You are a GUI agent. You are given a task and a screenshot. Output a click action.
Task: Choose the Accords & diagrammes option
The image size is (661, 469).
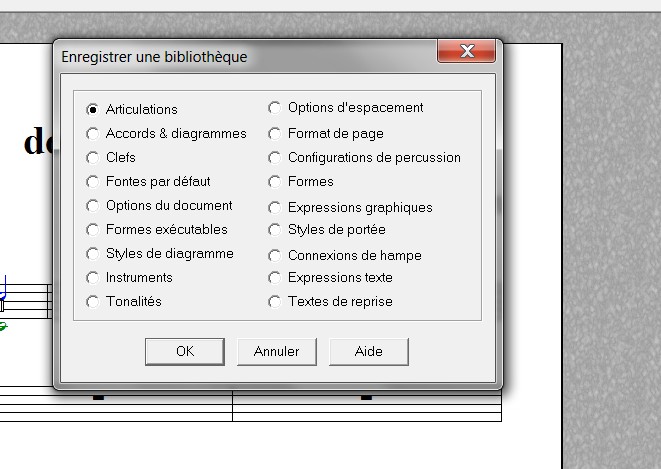(x=93, y=133)
